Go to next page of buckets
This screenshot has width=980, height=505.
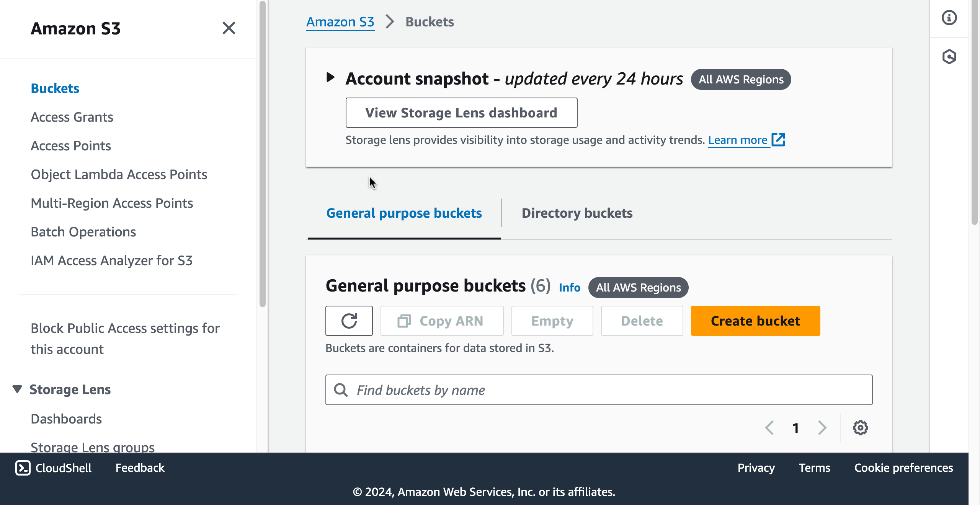coord(822,427)
